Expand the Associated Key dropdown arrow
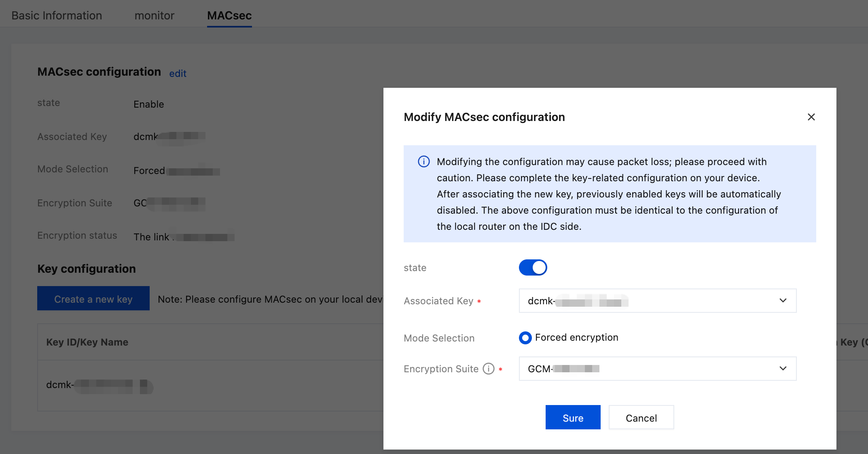Screen dimensions: 868x454 click(x=783, y=301)
